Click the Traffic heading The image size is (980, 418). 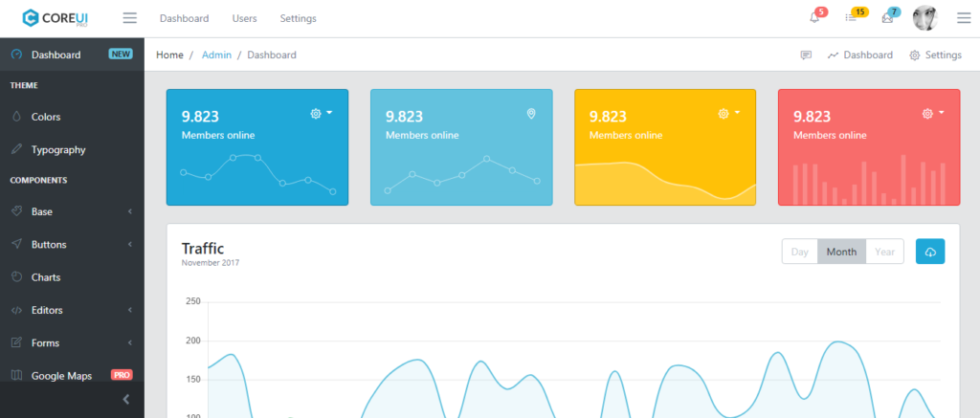tap(203, 248)
